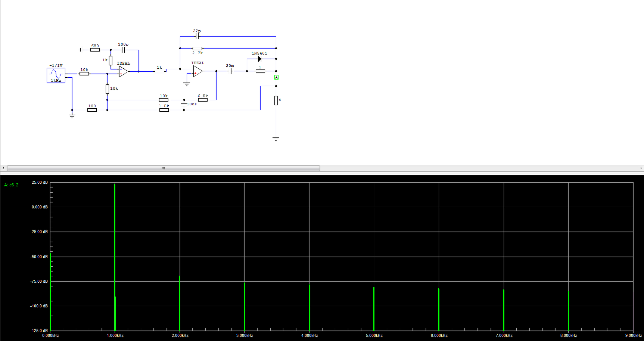Select the 100 ohm resistor

(x=92, y=110)
